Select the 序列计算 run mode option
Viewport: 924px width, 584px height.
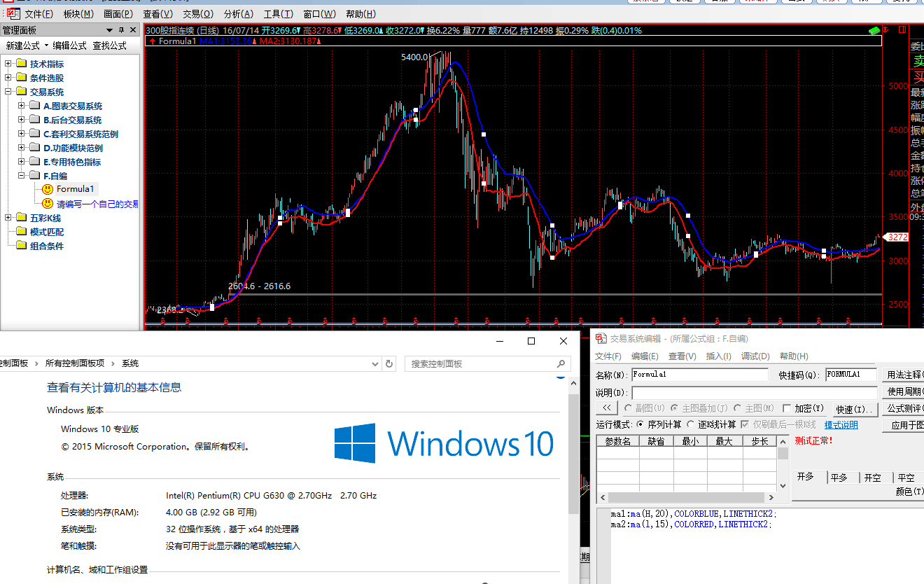tap(640, 425)
